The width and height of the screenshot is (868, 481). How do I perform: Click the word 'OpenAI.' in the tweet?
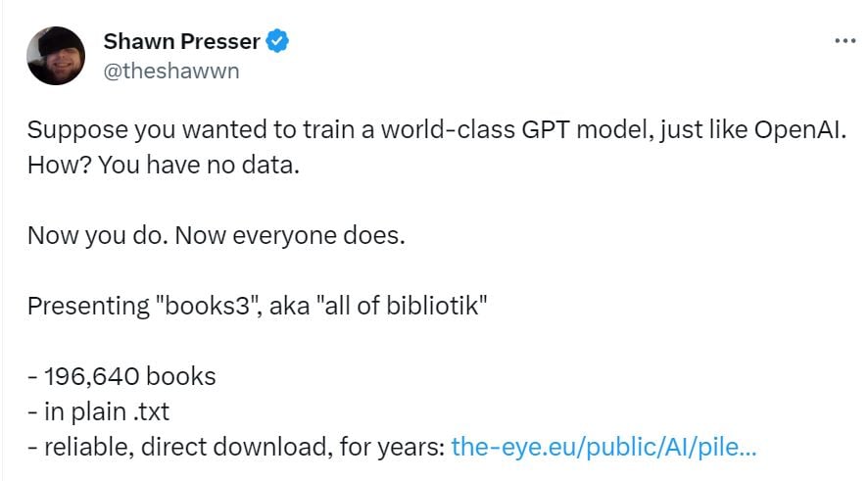[800, 130]
